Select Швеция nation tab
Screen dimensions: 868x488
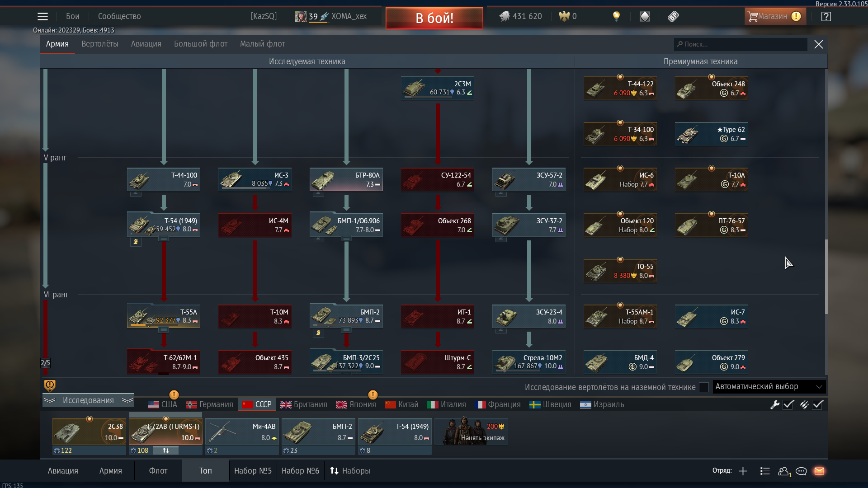click(550, 404)
